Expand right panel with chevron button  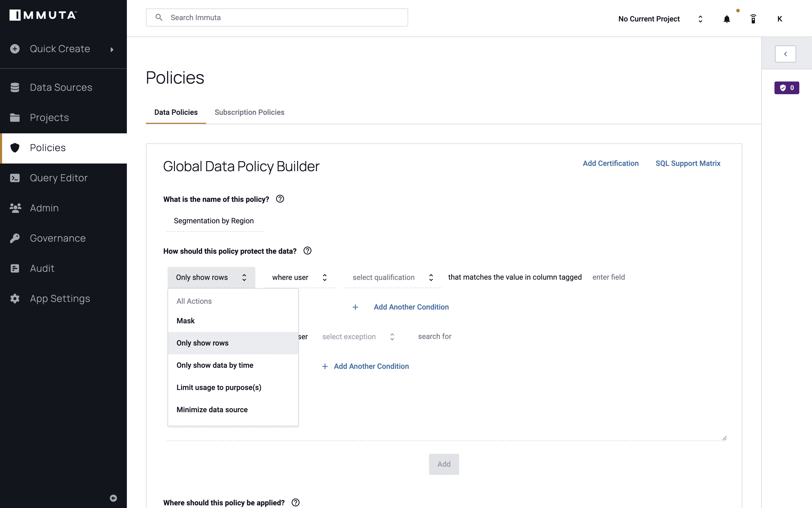click(x=785, y=54)
